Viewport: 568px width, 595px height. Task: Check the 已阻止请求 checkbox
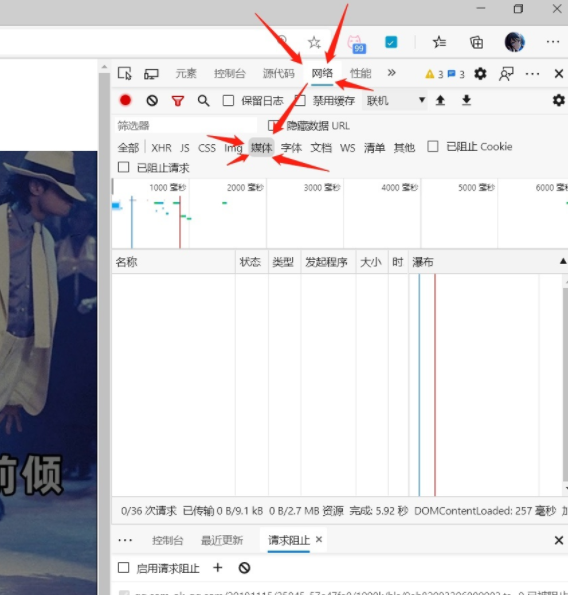click(x=123, y=167)
